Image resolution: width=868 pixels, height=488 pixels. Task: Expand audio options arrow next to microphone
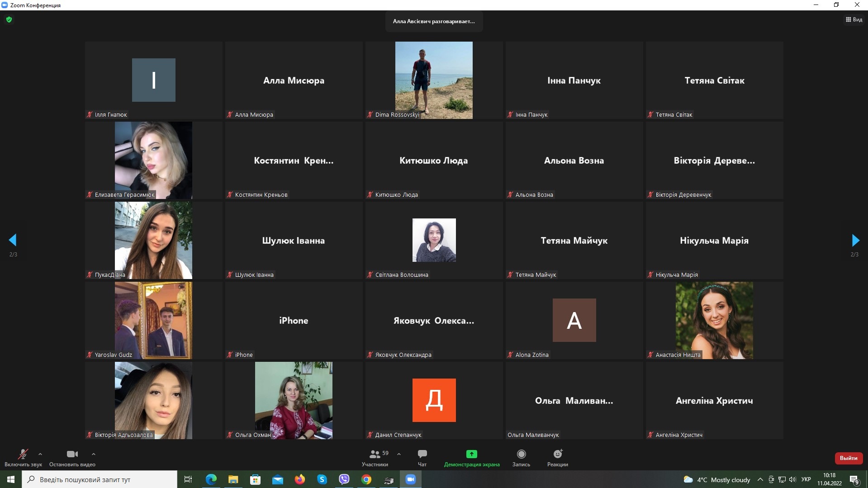(x=40, y=454)
